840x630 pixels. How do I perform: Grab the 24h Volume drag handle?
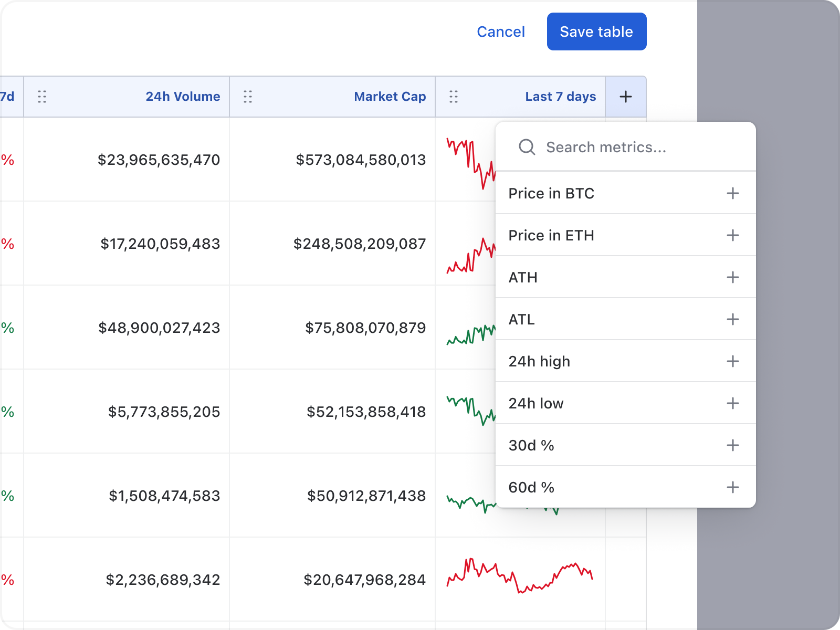pos(42,97)
